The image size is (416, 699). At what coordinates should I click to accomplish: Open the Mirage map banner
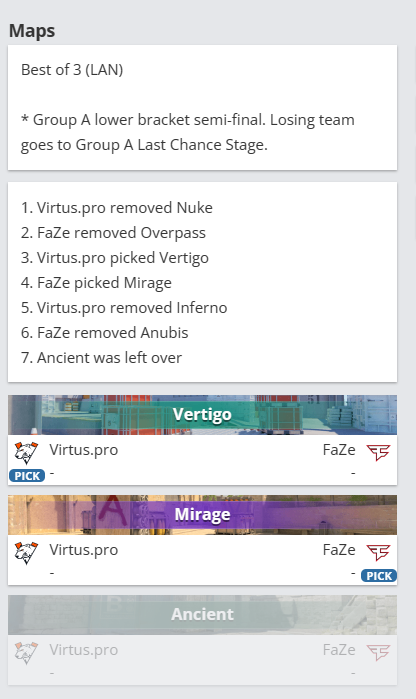coord(202,514)
